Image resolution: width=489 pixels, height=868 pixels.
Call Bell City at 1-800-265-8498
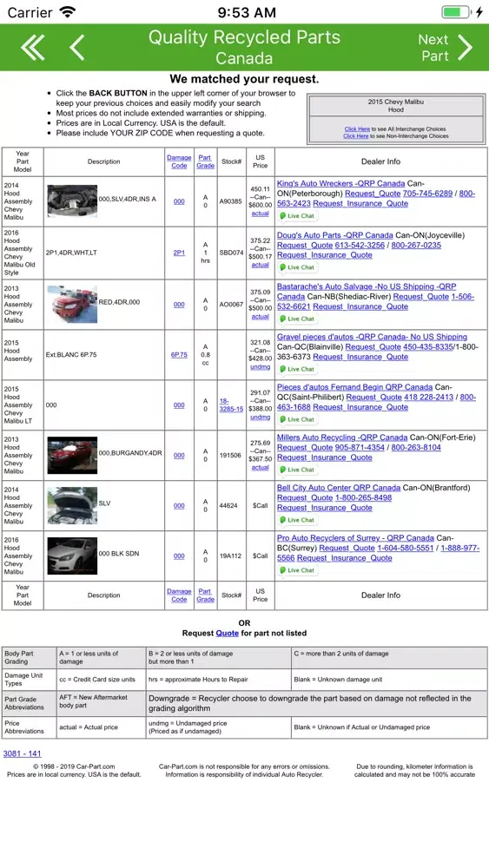coord(363,497)
